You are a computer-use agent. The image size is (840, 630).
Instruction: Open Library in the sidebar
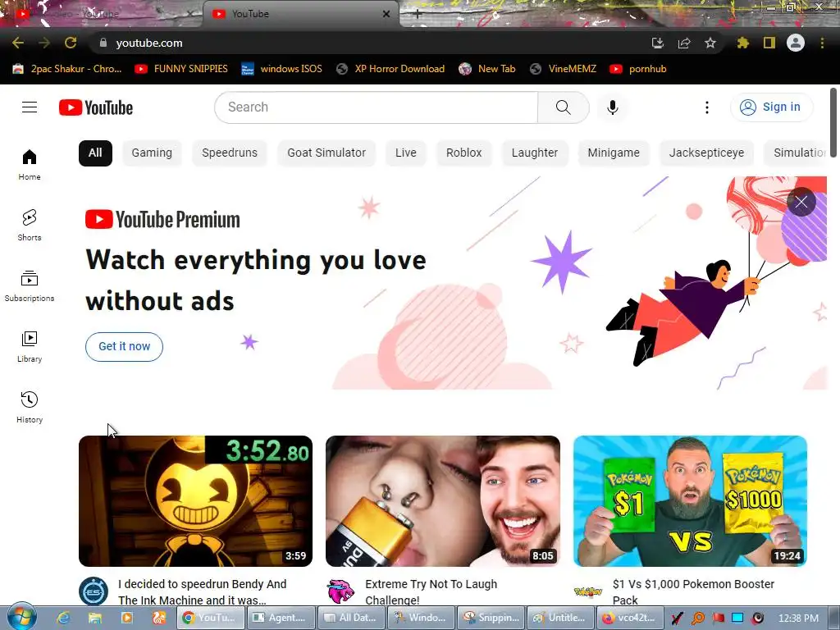point(30,347)
